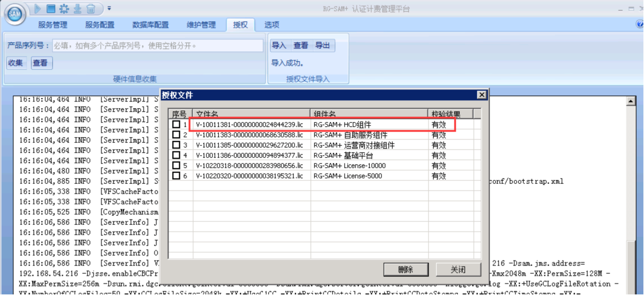Check the checkbox for row 4 基础平台
The image size is (644, 295).
pos(176,155)
